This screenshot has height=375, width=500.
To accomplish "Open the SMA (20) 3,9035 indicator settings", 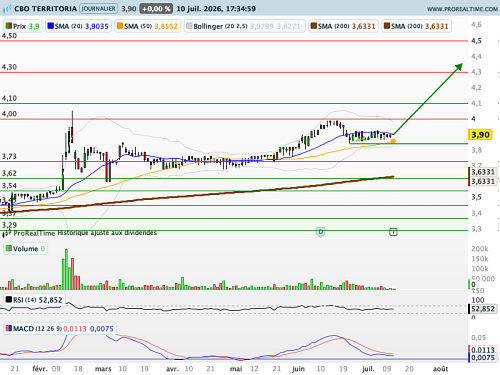I will 78,26.
